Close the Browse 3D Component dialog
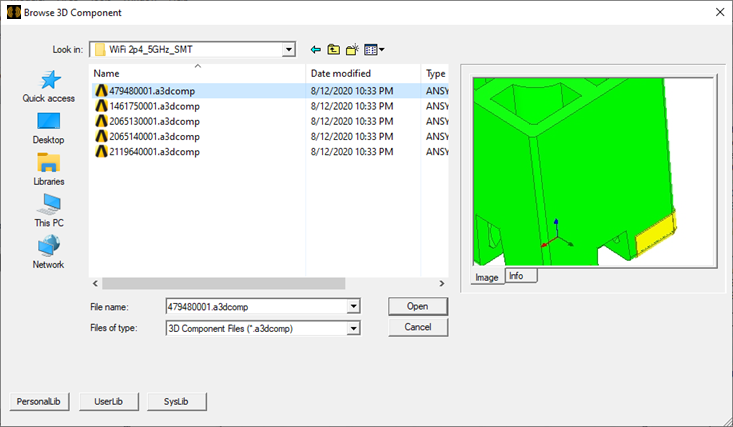Image resolution: width=733 pixels, height=427 pixels. pos(720,12)
